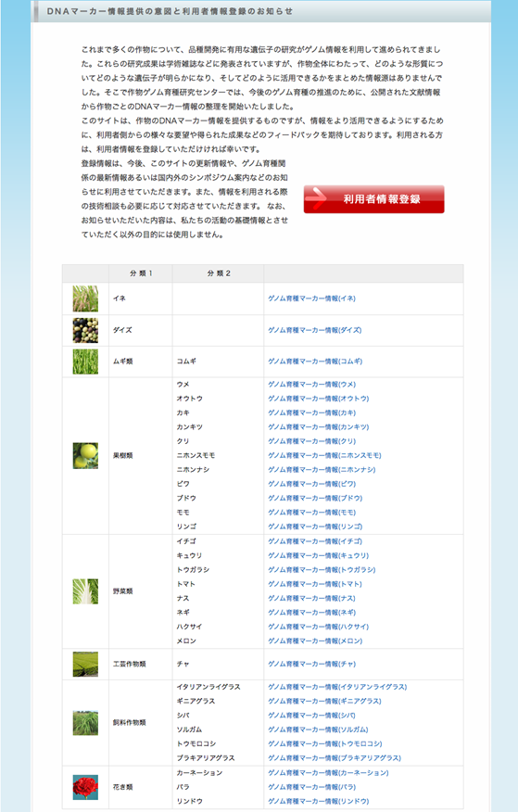Open ゲノム育種マーカー情報(イチゴ) link
Screen dimensions: 518x812
(x=315, y=541)
